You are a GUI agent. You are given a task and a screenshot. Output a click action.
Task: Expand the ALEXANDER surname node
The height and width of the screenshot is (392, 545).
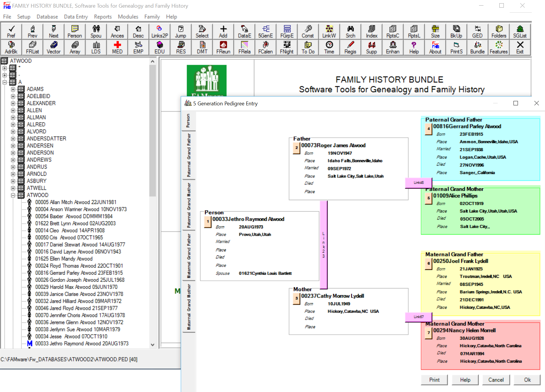[13, 103]
